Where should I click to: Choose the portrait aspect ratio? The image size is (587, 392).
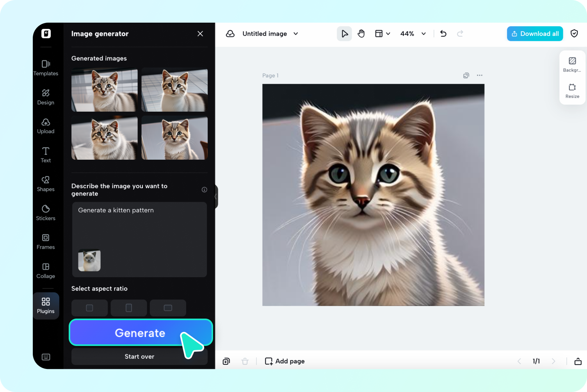pyautogui.click(x=129, y=308)
